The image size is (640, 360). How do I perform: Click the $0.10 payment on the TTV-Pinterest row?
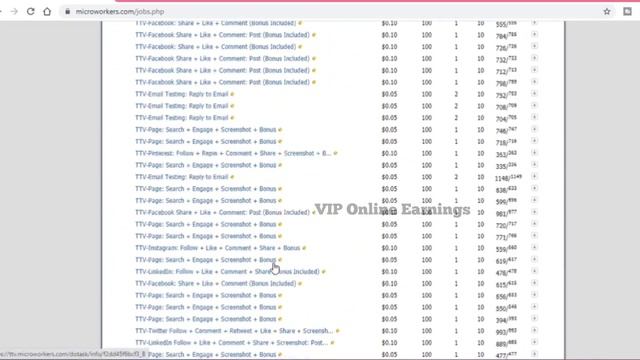(x=389, y=153)
